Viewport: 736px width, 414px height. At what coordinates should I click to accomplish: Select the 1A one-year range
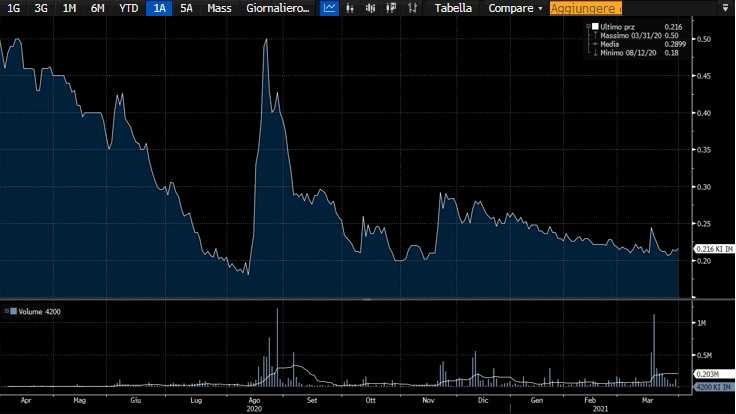[x=159, y=8]
